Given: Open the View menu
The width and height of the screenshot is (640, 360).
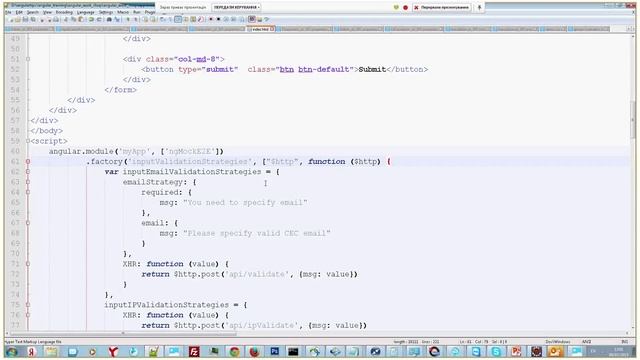Looking at the screenshot, I should point(47,12).
